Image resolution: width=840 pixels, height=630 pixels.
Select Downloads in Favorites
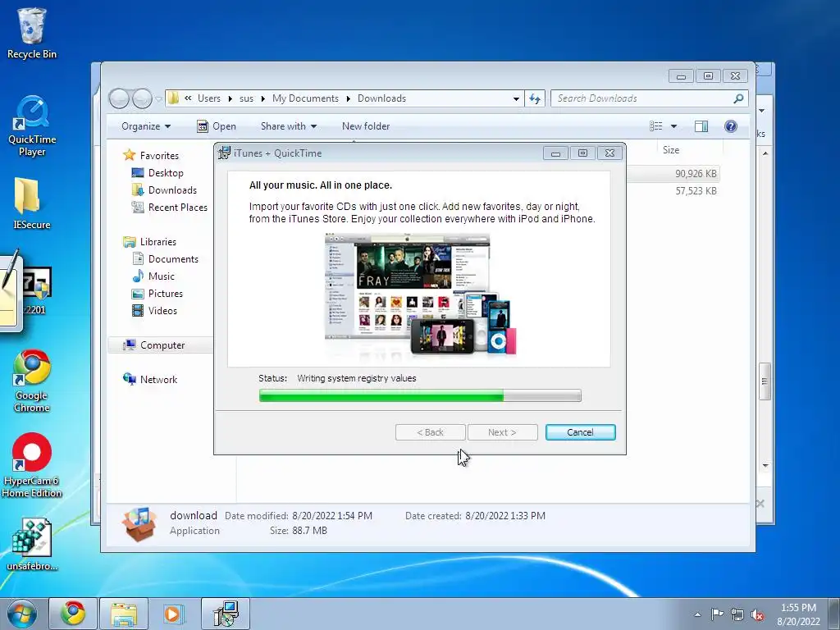coord(172,190)
